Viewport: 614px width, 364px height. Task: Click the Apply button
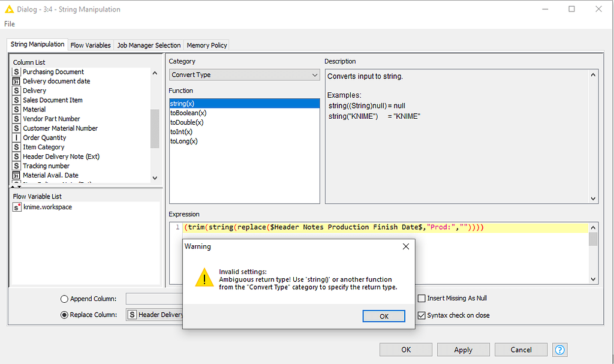click(463, 350)
